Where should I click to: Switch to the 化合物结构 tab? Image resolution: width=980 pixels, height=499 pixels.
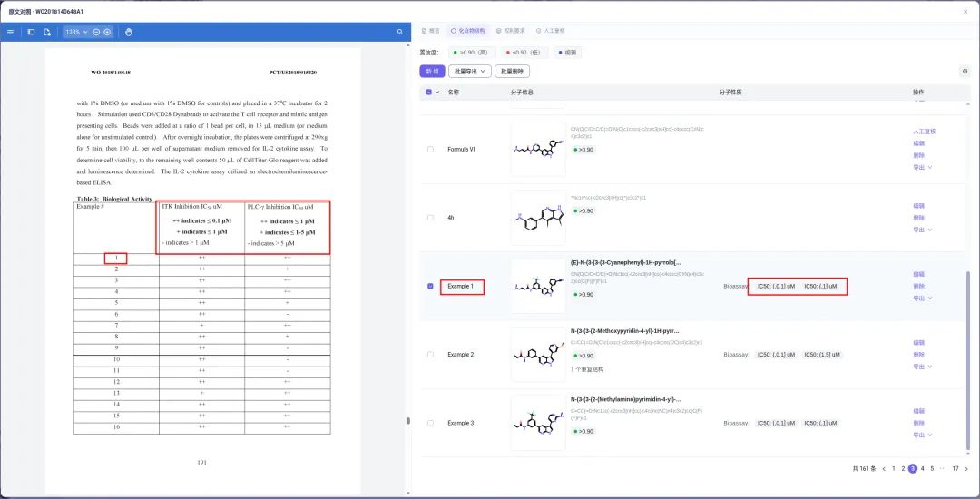(467, 31)
